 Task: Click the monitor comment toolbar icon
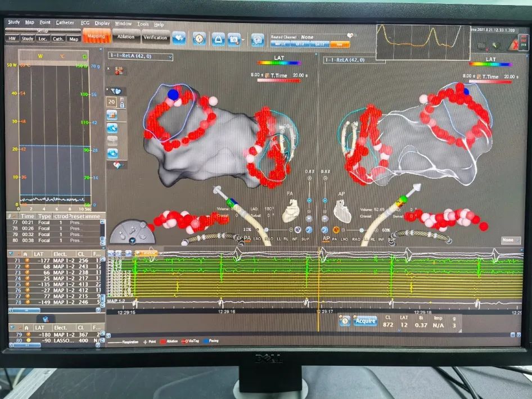pyautogui.click(x=258, y=40)
